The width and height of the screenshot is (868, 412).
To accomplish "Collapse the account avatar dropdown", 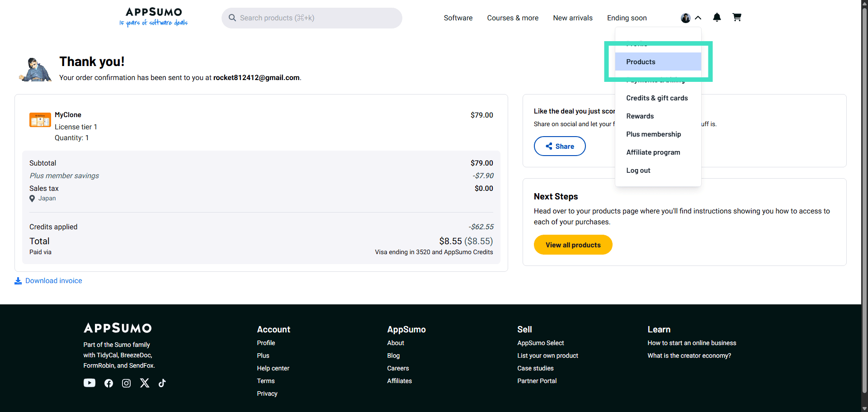I will (691, 18).
